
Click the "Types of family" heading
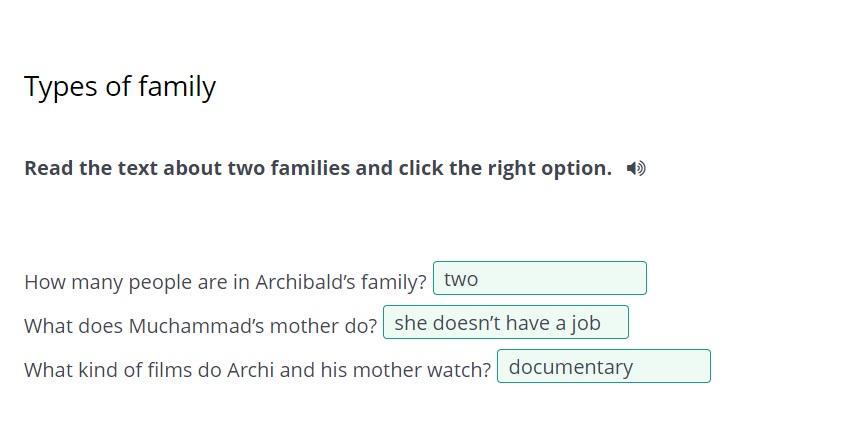(120, 87)
